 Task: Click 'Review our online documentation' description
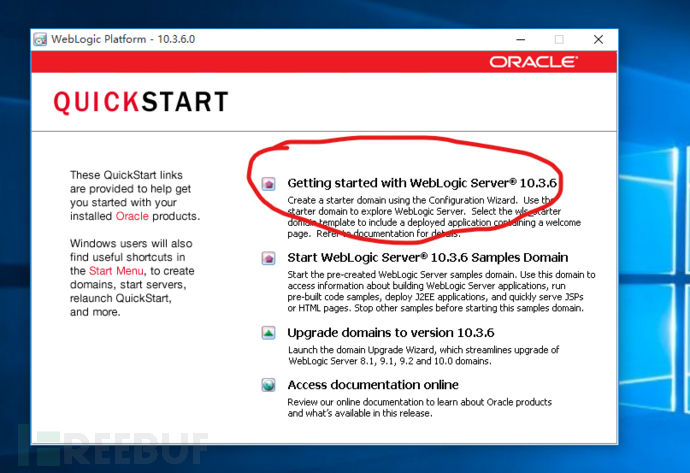[x=419, y=407]
